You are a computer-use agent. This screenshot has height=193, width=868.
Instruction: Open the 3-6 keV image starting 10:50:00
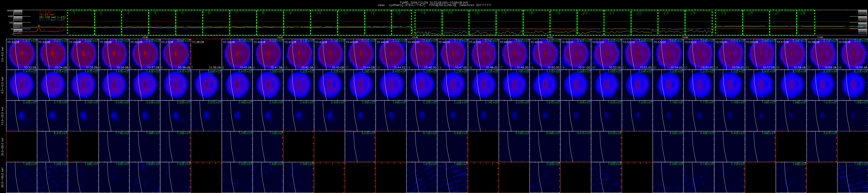tap(576, 54)
